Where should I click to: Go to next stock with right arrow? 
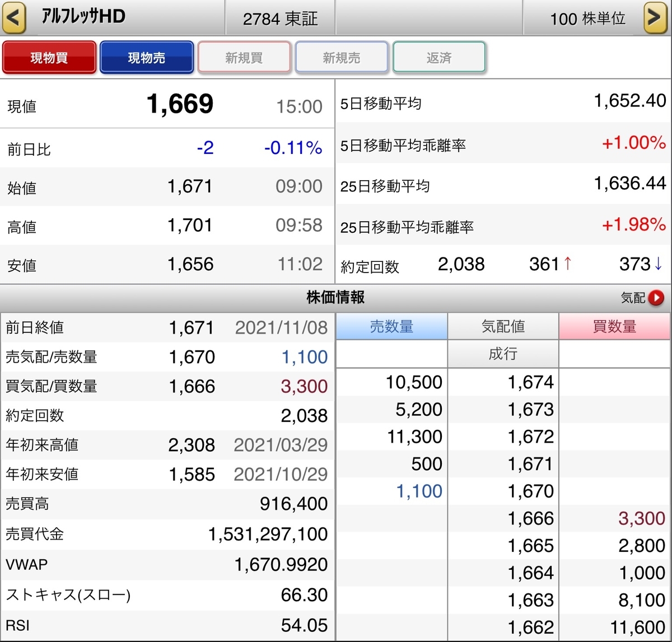pyautogui.click(x=655, y=17)
